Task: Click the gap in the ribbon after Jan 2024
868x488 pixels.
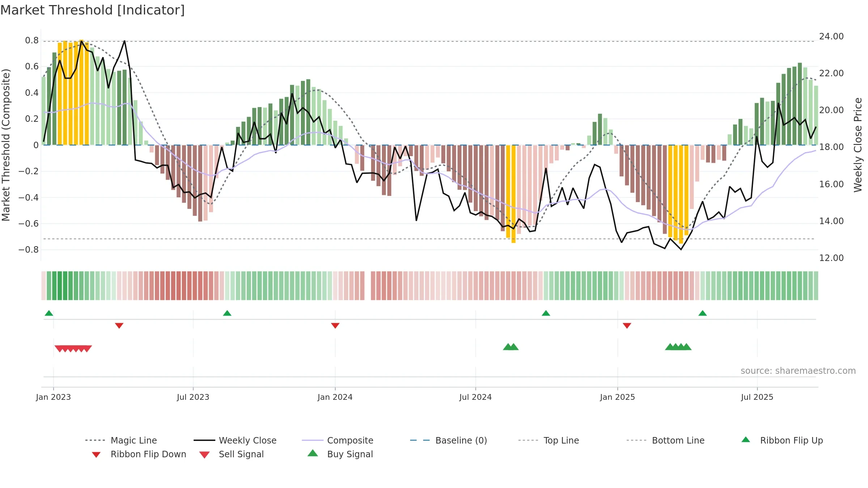Action: pos(368,286)
